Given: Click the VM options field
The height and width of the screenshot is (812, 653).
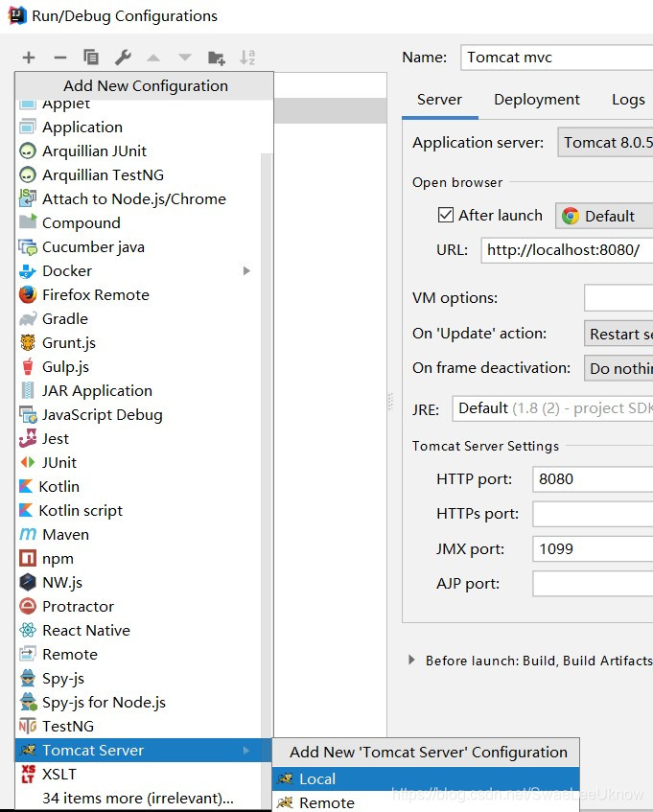Looking at the screenshot, I should (618, 298).
